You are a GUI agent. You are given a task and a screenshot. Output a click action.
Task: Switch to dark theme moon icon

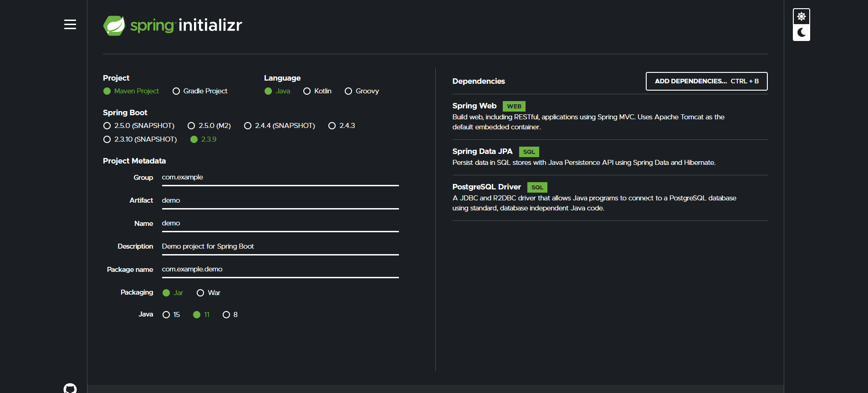802,33
